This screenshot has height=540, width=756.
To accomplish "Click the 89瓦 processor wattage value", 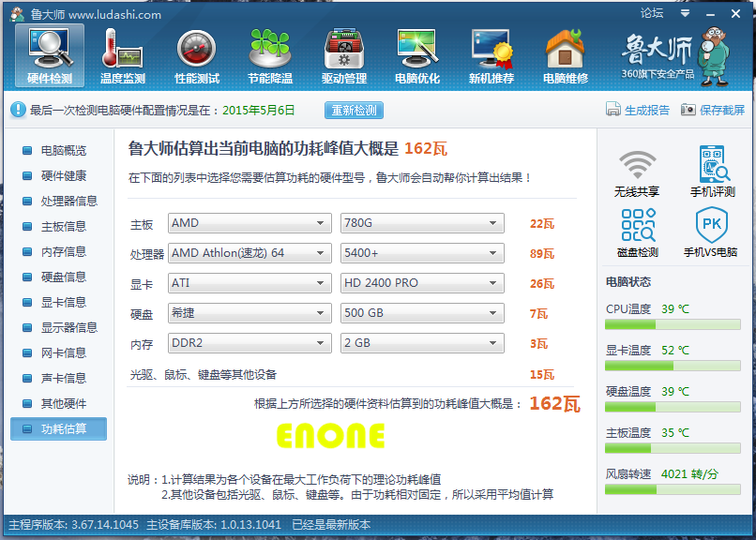I will (542, 253).
